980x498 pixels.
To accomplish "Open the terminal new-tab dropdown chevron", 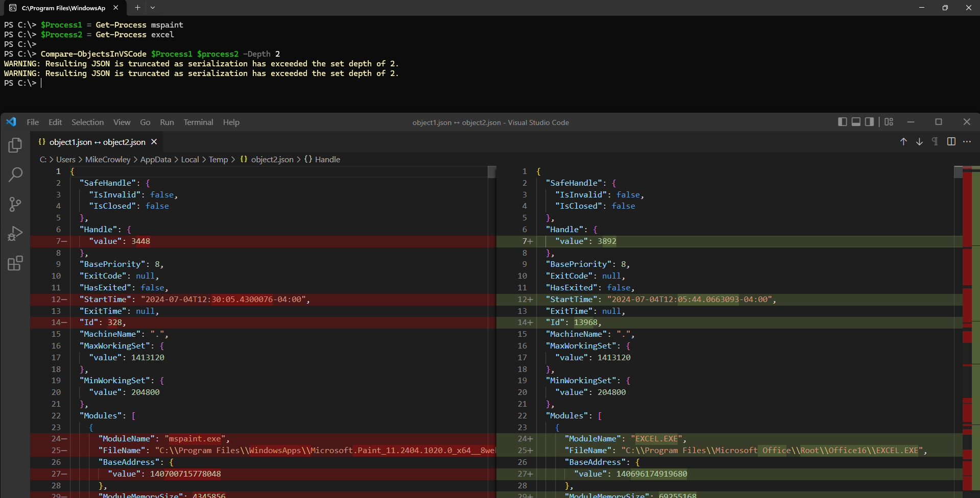I will pyautogui.click(x=152, y=8).
